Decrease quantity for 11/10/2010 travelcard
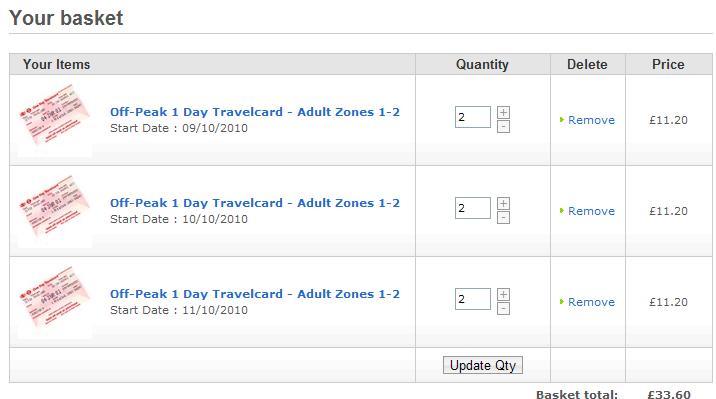 [x=503, y=309]
